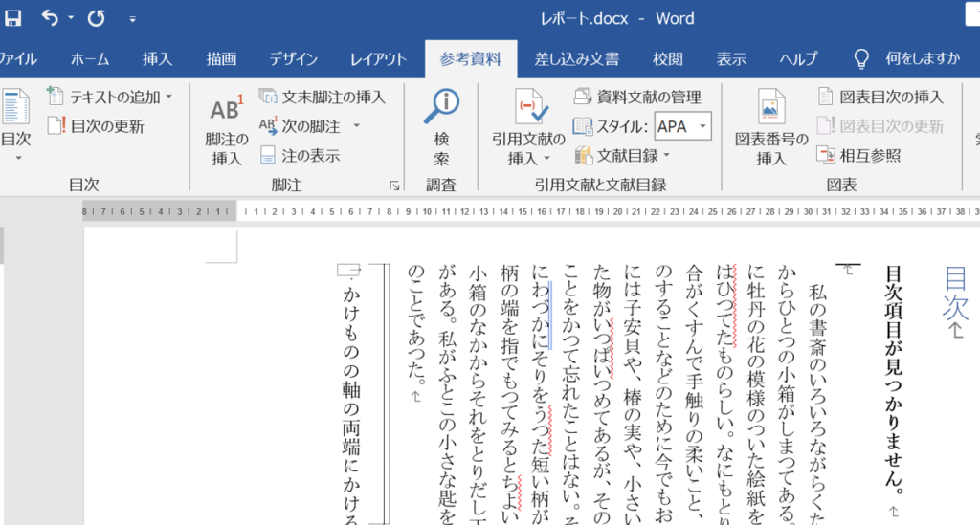Screen dimensions: 980x525
Task: Switch to the 挿入 tab
Action: pyautogui.click(x=157, y=59)
